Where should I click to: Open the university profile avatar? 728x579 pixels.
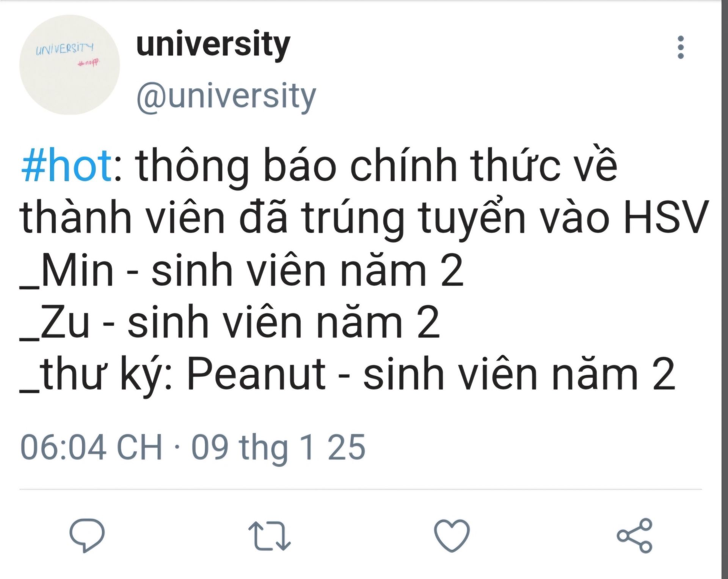click(69, 65)
